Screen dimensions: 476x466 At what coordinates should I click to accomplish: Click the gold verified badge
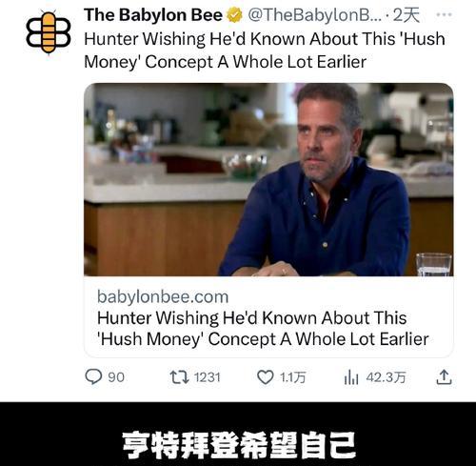tap(234, 15)
